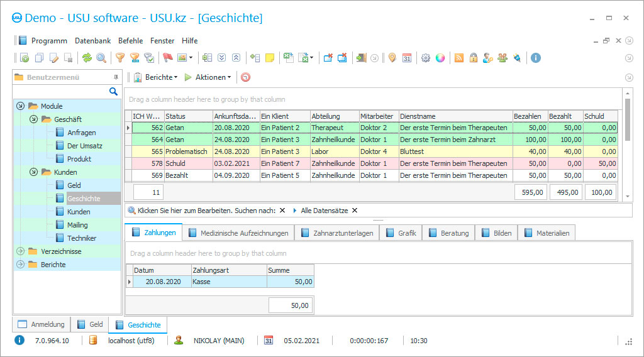Click the yellow sticky note icon
644x357 pixels.
click(x=269, y=58)
